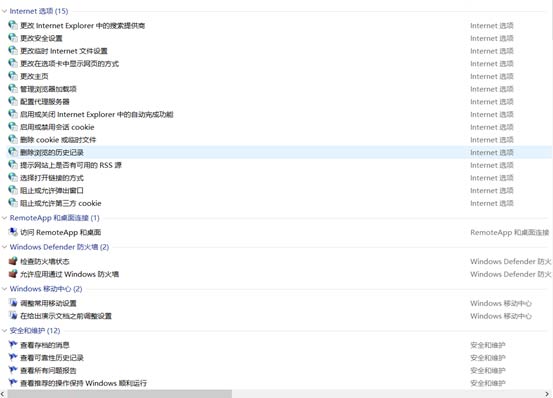
Task: Click Windows Defender cell in the 检查防火墙状态 row
Action: 511,261
